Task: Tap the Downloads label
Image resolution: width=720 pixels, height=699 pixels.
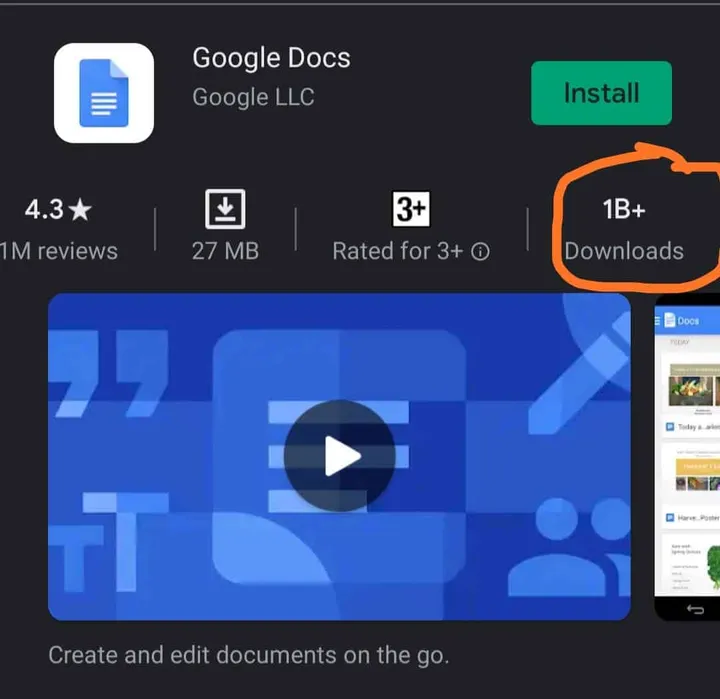Action: [x=624, y=251]
